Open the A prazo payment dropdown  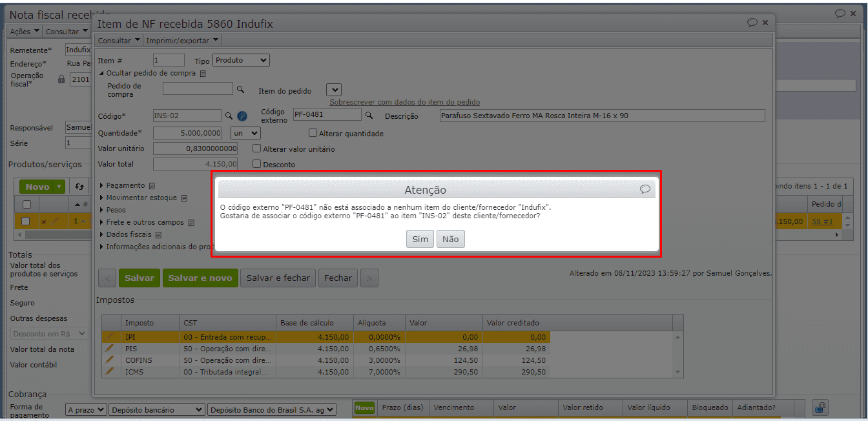tap(86, 409)
